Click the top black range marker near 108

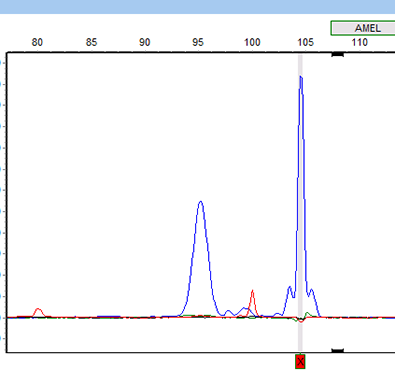pos(337,54)
